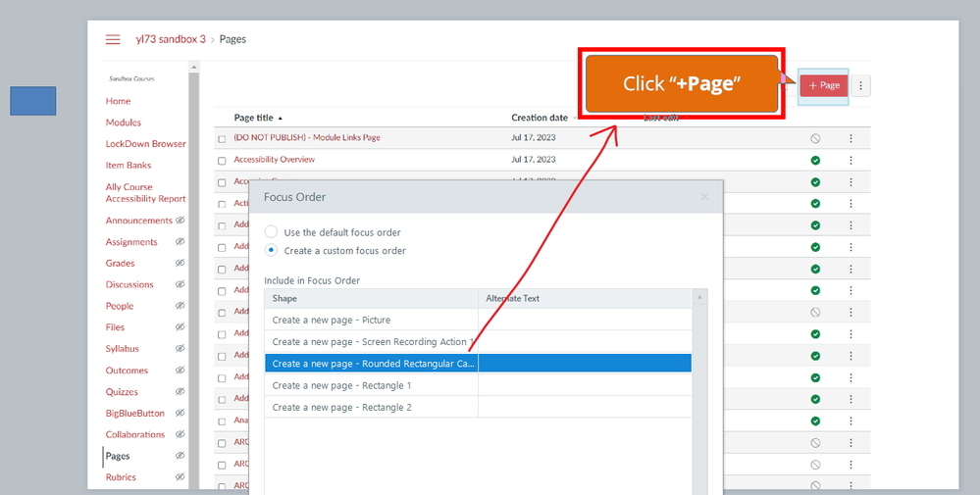Open 'yl73 sandbox 3' breadcrumb link
Image resolution: width=980 pixels, height=495 pixels.
tap(171, 39)
